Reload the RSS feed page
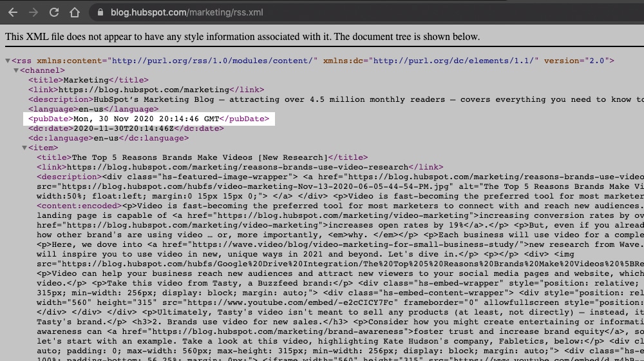644x361 pixels. [54, 12]
